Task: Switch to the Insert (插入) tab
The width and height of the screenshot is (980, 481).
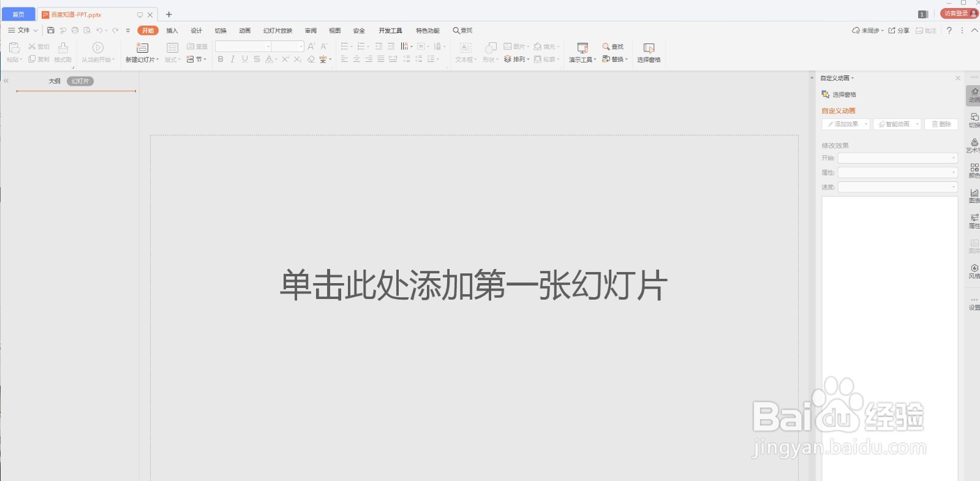Action: 172,31
